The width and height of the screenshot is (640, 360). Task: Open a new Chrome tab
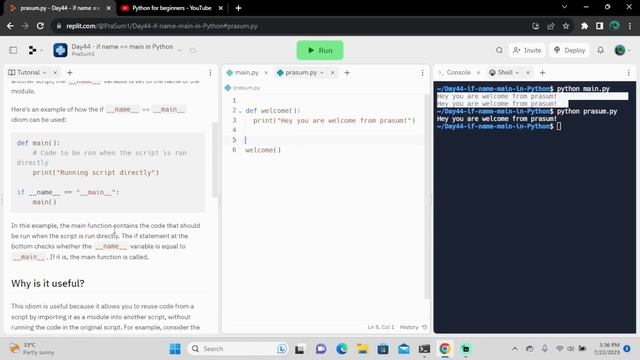pos(238,8)
